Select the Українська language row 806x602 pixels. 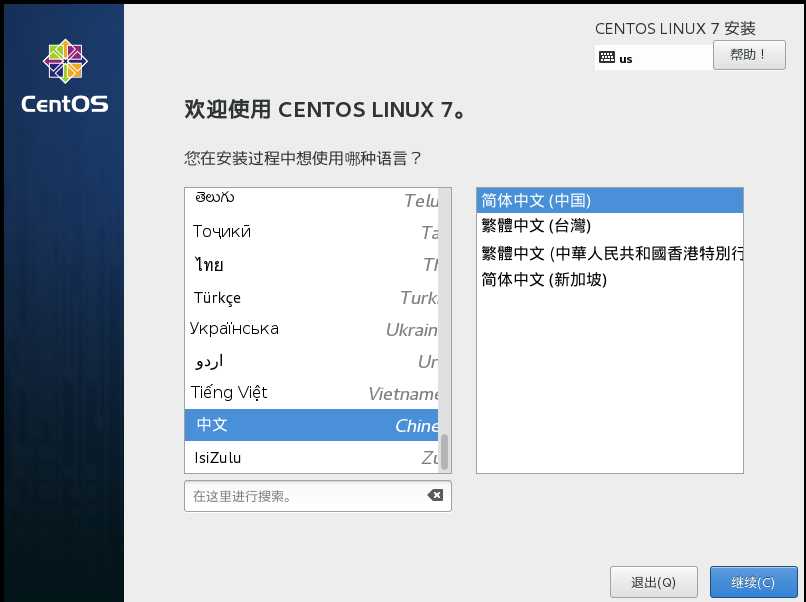(x=312, y=329)
